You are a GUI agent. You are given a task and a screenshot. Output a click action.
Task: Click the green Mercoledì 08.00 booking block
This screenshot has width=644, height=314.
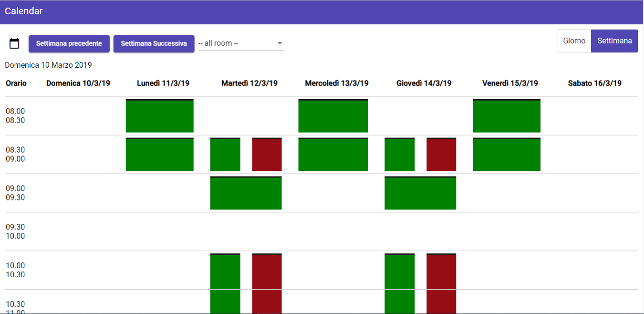point(332,115)
